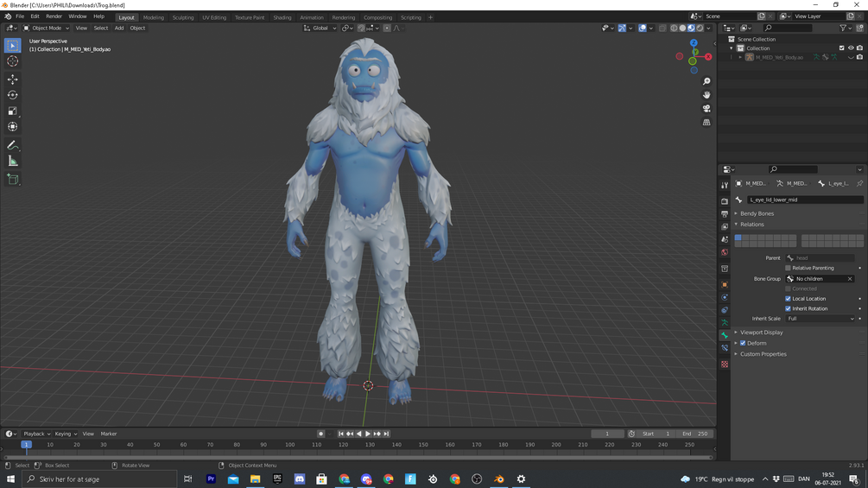
Task: Hide Collection with eye icon
Action: coord(851,48)
